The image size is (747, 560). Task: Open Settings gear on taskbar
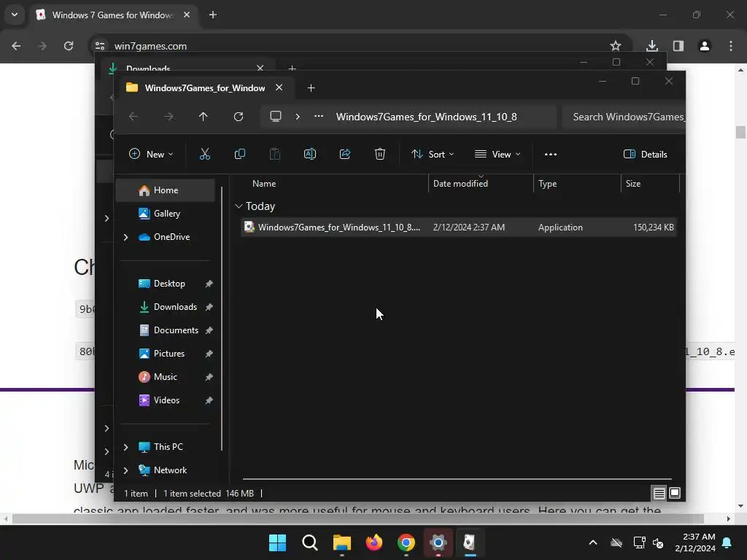tap(438, 542)
